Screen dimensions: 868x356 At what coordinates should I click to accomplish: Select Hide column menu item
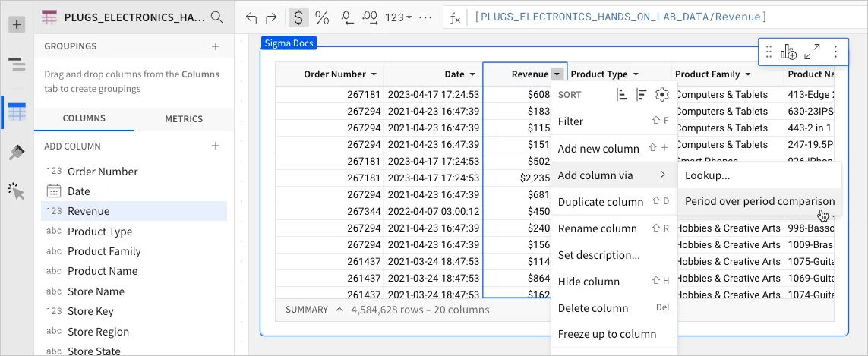614,282
